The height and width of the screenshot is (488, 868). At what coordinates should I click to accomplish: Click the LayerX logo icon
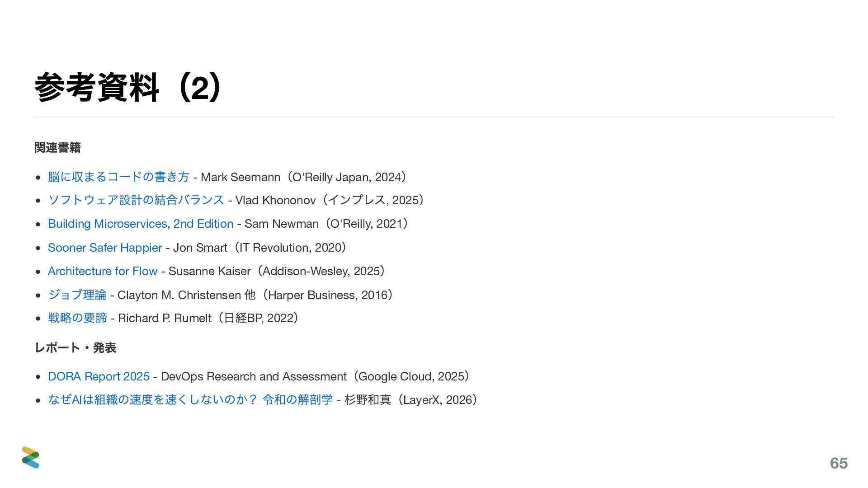(31, 457)
